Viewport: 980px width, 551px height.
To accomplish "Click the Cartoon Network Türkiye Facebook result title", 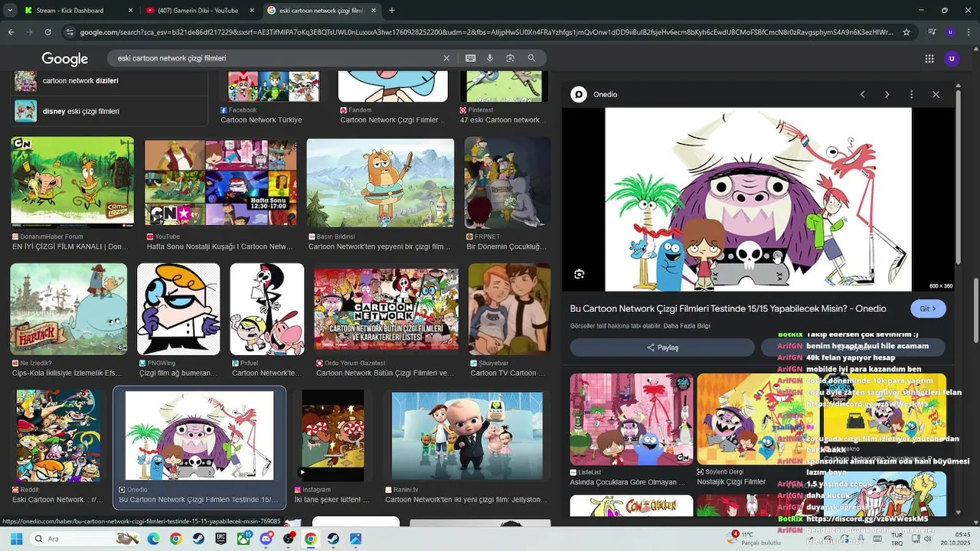I will point(261,120).
